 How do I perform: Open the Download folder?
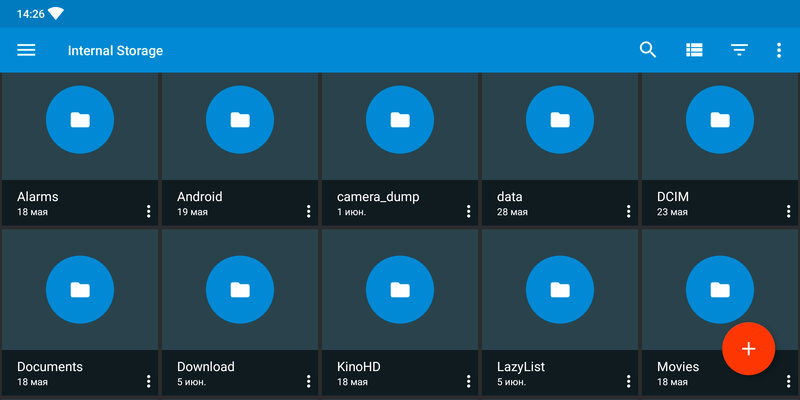[x=240, y=290]
